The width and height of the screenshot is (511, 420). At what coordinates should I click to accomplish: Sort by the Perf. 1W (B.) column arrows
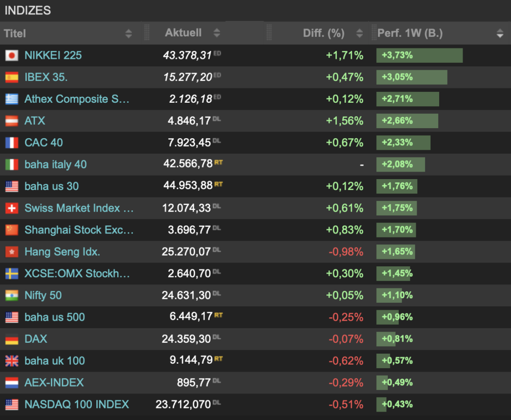click(500, 33)
